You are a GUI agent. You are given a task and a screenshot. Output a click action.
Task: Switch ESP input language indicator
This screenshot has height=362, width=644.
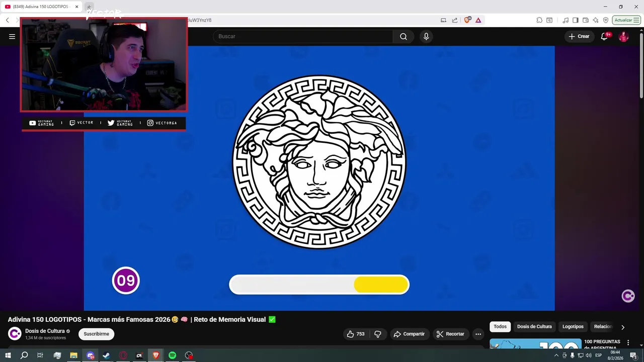click(x=599, y=355)
